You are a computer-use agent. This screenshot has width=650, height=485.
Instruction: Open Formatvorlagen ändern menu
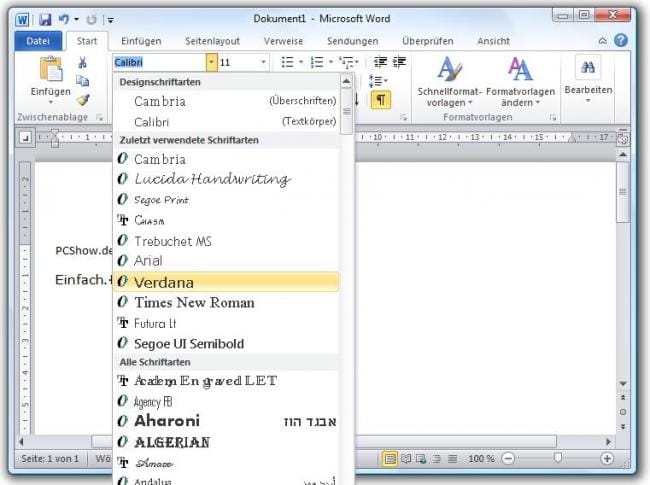click(520, 82)
